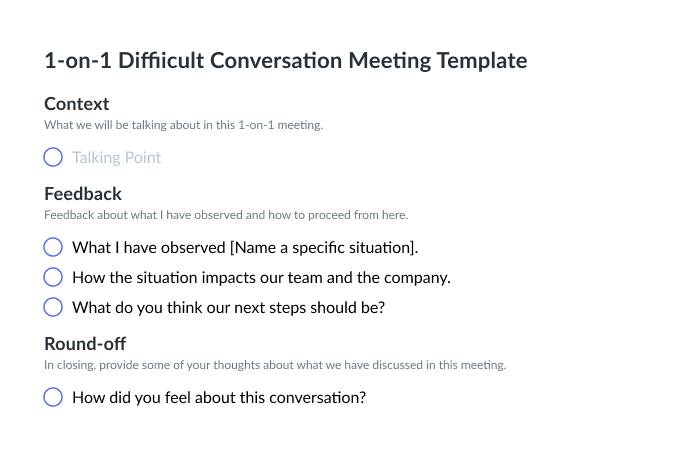Mark 'How the situation impacts our team' complete
684x462 pixels.
point(53,277)
